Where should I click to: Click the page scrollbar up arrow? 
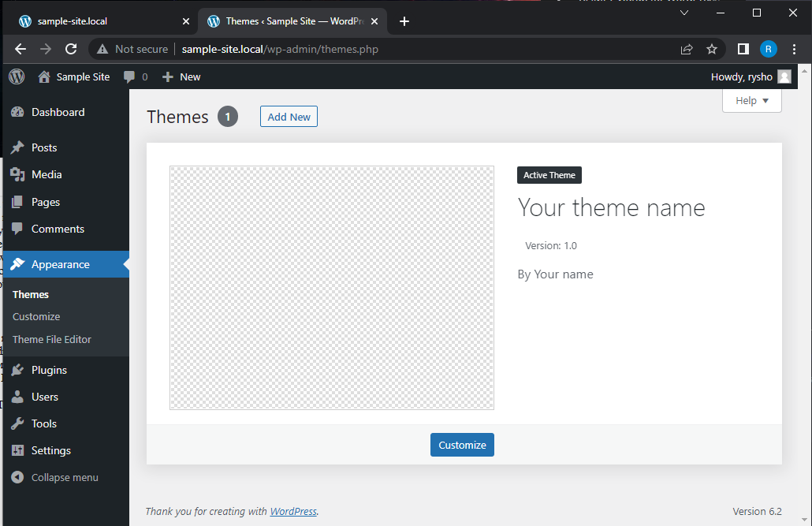(x=804, y=70)
